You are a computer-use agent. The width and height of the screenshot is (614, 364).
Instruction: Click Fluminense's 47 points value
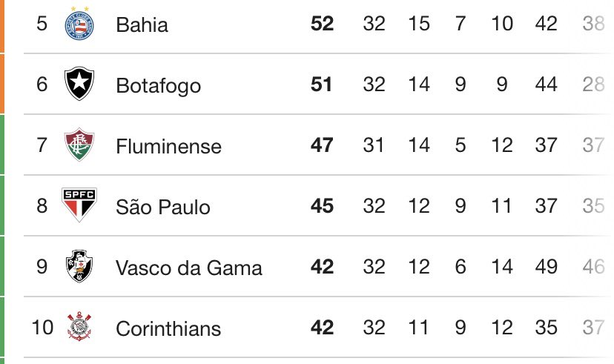323,145
